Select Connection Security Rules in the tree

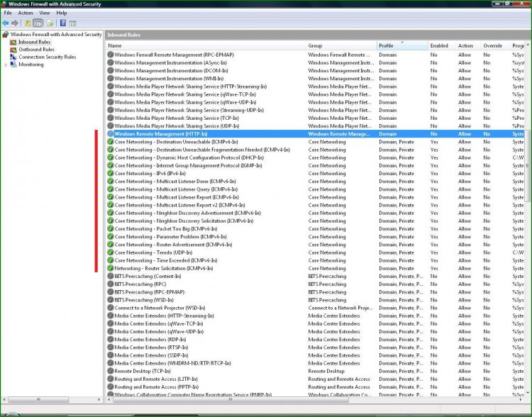coord(47,57)
